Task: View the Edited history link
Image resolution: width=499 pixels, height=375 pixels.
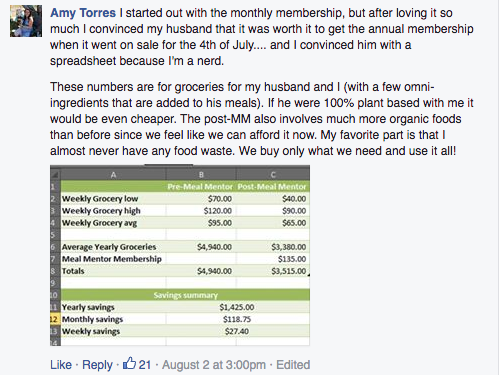Action: 293,365
